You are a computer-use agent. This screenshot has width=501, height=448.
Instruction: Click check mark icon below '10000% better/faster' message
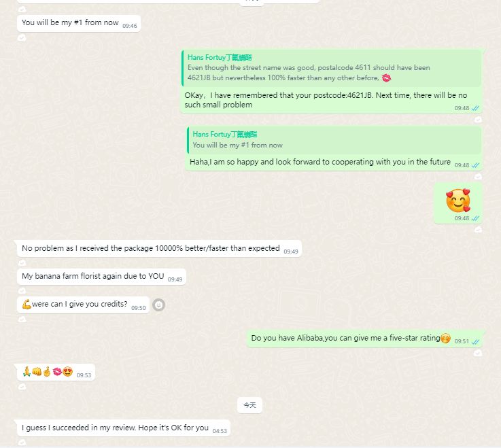22,263
